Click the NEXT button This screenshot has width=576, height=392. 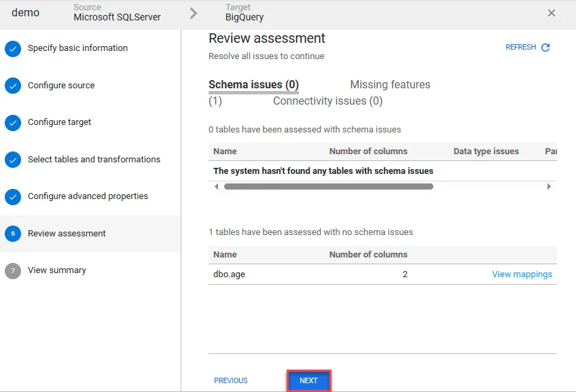(308, 380)
